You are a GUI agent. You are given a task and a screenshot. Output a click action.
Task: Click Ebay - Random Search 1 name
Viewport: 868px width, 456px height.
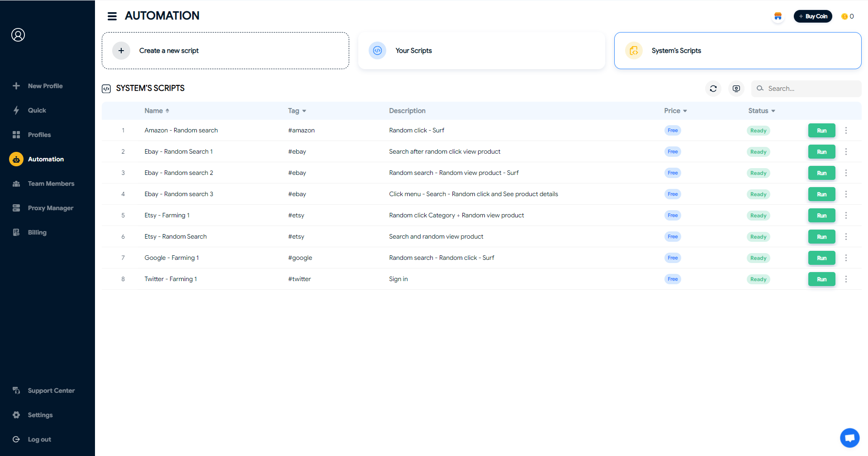pyautogui.click(x=179, y=151)
